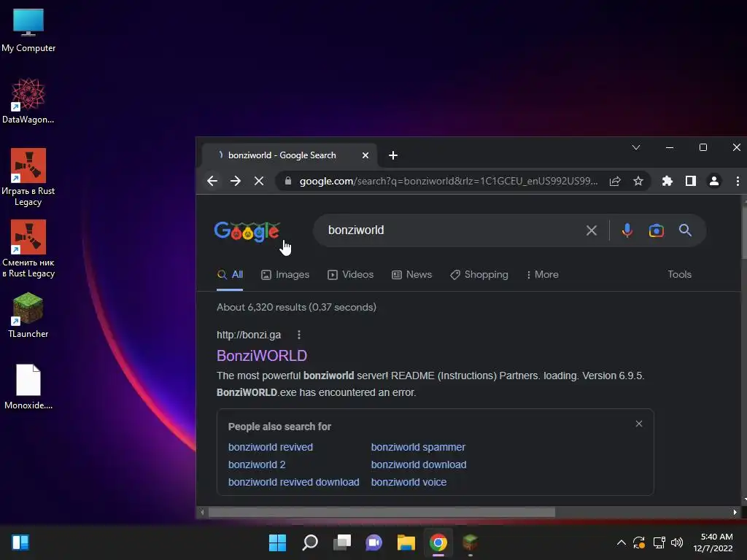Viewport: 747px width, 560px height.
Task: Search for bonziworld voice
Action: coord(409,482)
